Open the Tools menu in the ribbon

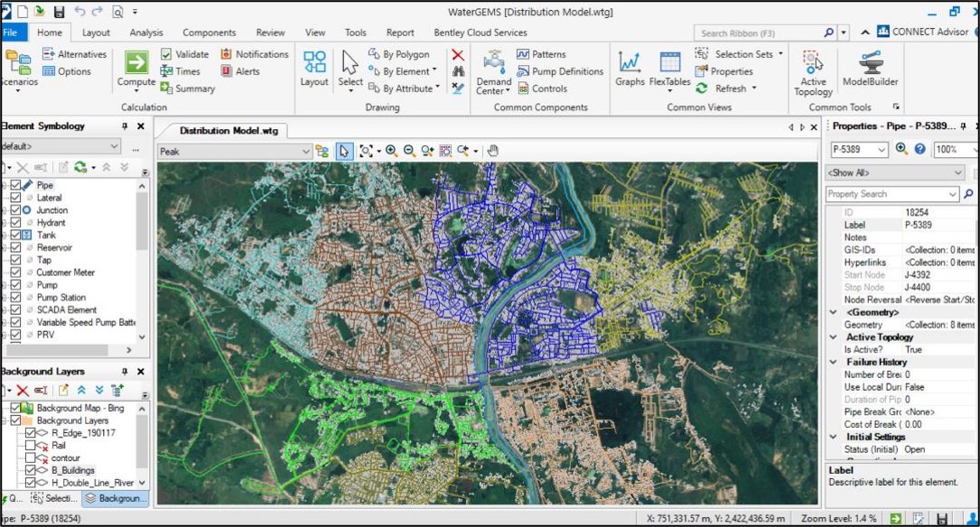point(355,32)
